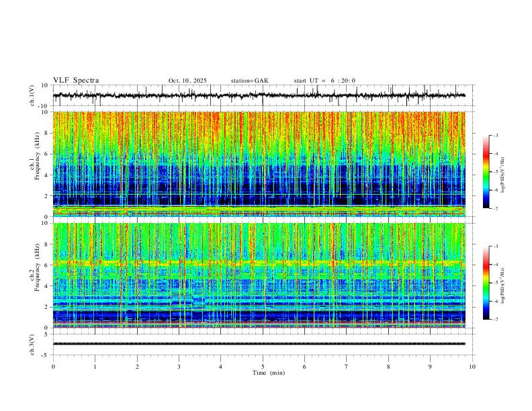Click the "ch.3(V)" axis label
The image size is (532, 411).
click(x=32, y=345)
